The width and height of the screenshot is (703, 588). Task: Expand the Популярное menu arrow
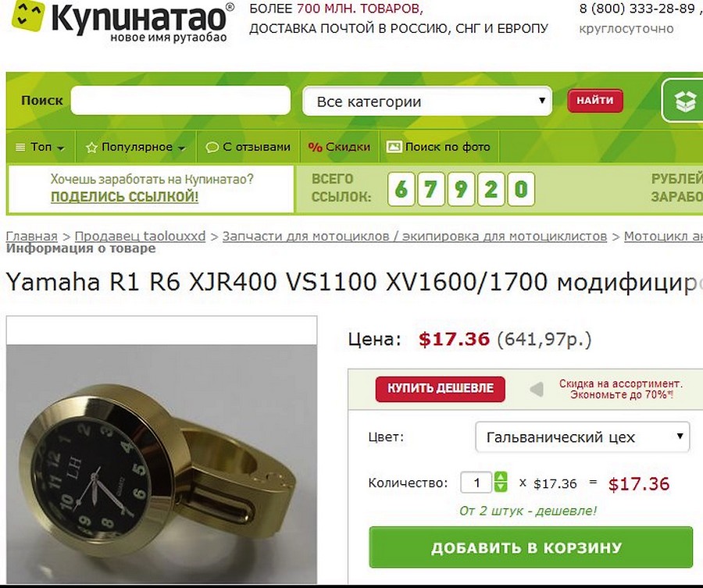click(181, 148)
